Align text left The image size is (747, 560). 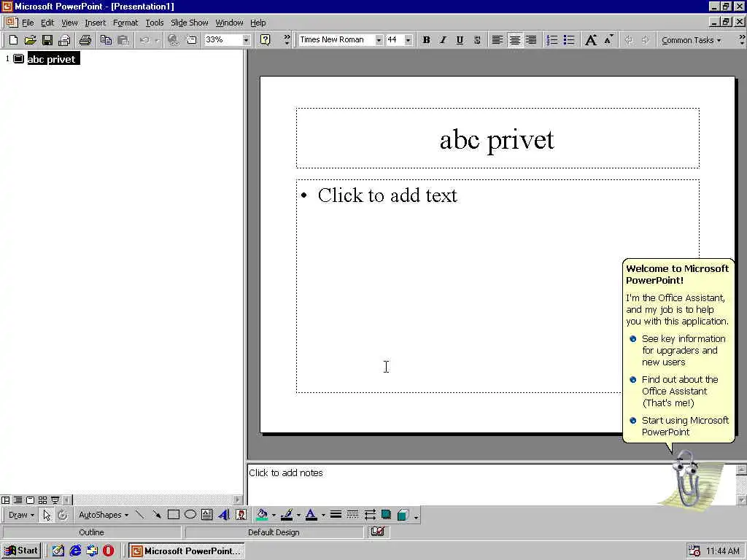pos(498,40)
